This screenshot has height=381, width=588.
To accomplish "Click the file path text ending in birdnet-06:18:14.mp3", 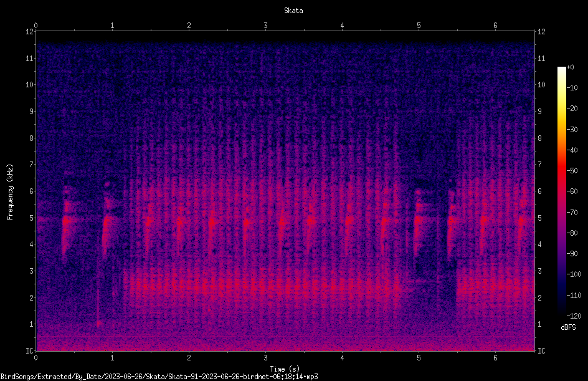I will point(159,377).
